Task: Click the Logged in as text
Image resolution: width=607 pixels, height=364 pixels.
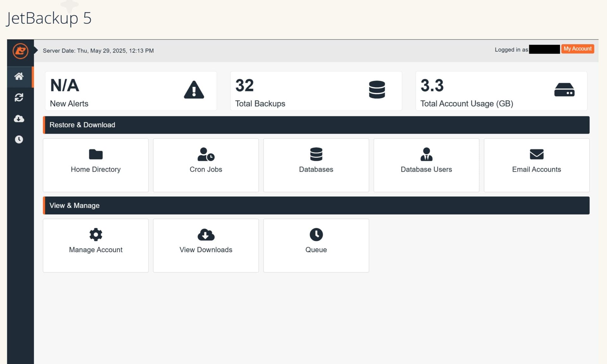Action: [x=511, y=50]
